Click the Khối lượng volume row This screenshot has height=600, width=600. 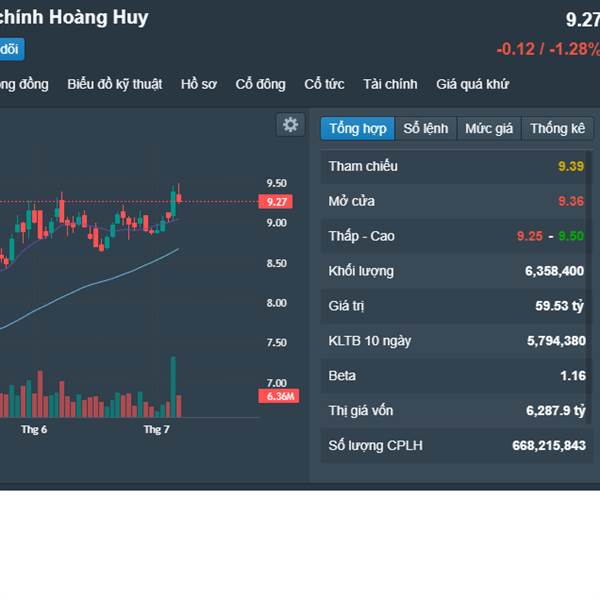point(457,271)
